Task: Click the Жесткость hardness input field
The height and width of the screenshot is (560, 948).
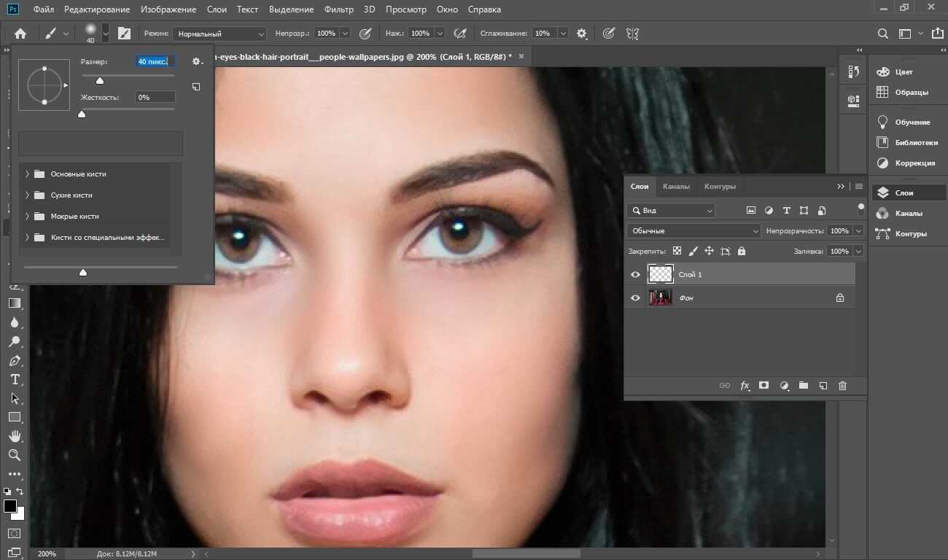Action: coord(155,97)
